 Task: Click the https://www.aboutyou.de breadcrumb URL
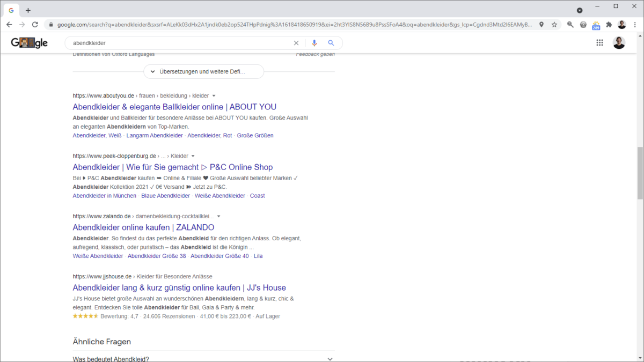tap(104, 96)
